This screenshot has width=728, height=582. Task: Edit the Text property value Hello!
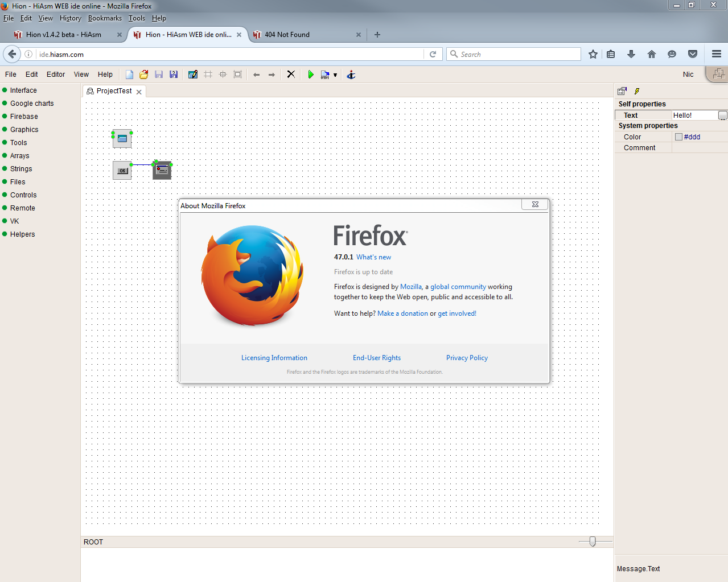[x=694, y=115]
